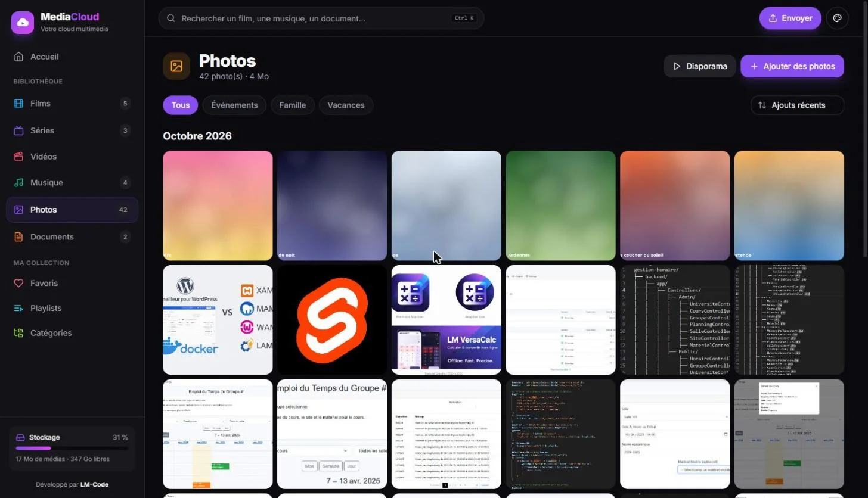Click Ajouter des photos button
Screen dimensions: 868x498
792,66
